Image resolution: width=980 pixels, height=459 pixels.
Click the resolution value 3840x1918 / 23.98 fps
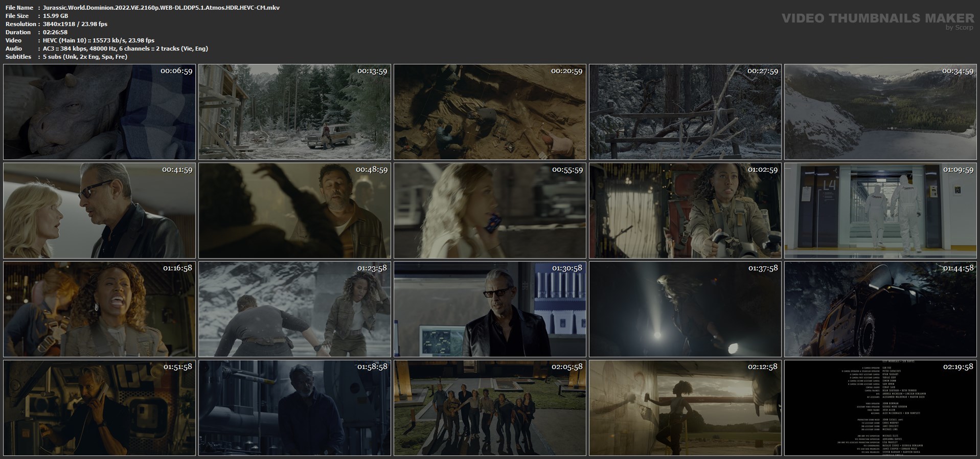click(x=75, y=24)
